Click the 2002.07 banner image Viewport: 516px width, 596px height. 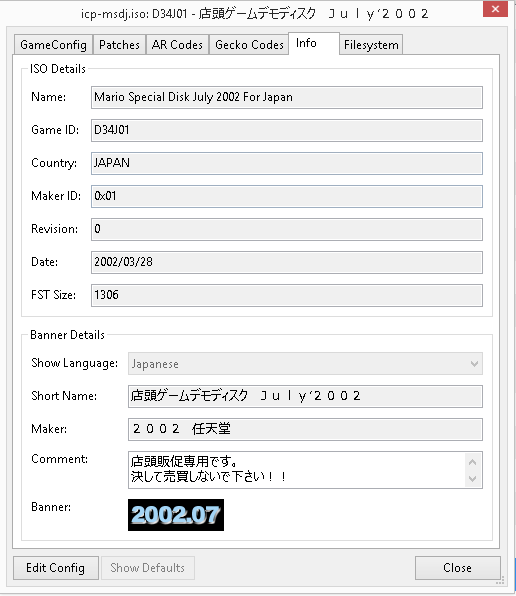click(x=176, y=515)
